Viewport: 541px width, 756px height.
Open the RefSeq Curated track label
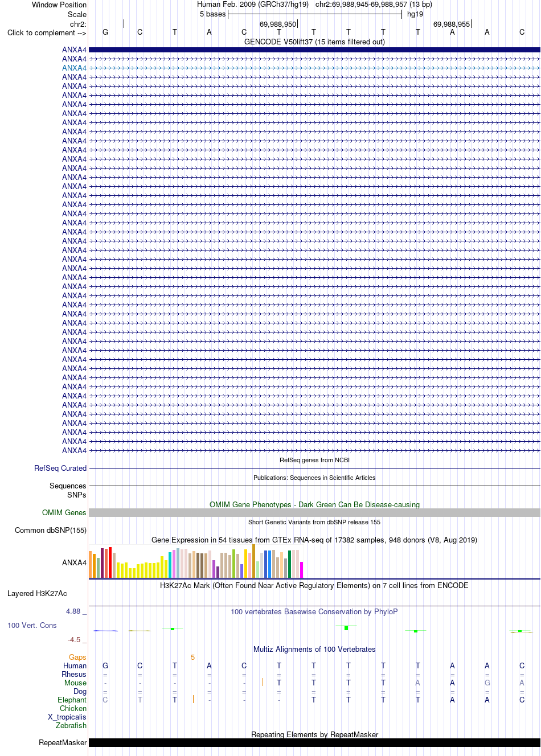pyautogui.click(x=60, y=468)
